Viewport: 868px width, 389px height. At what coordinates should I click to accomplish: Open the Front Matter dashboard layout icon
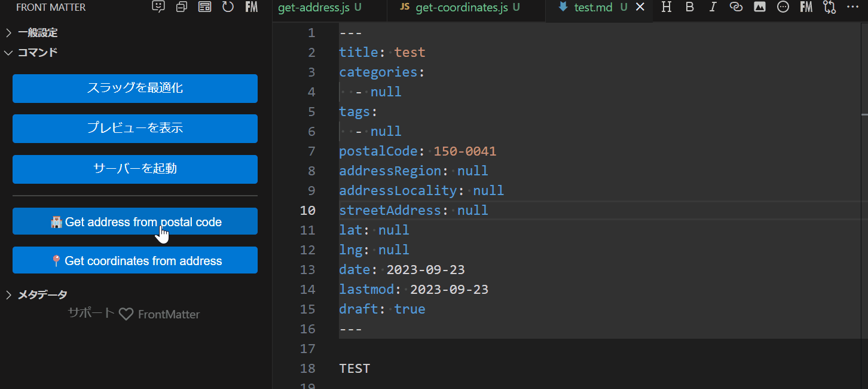204,7
